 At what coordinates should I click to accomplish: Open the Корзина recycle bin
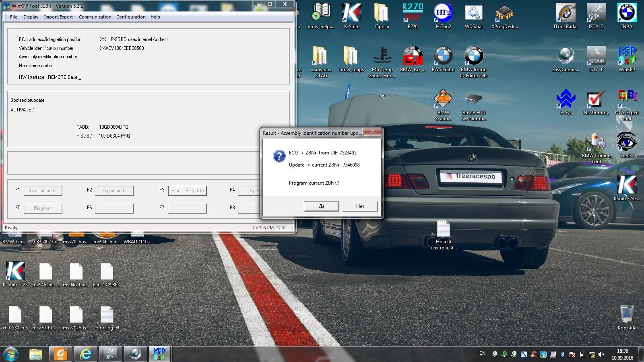point(627,317)
